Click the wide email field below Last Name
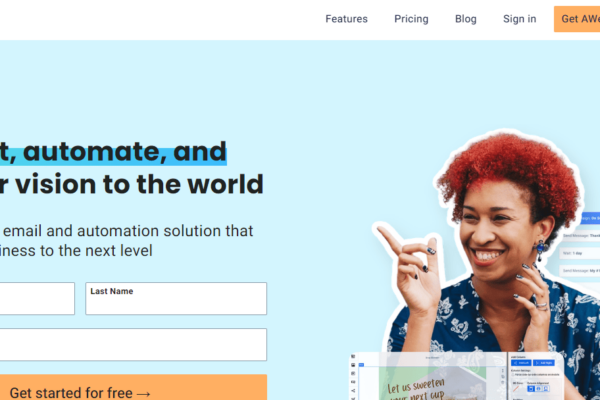This screenshot has height=400, width=600. 133,344
